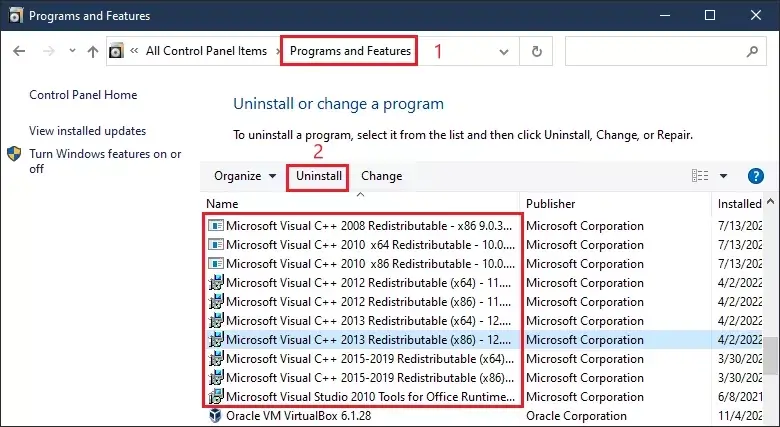
Task: Open the Control Panel Home link
Action: click(x=83, y=95)
